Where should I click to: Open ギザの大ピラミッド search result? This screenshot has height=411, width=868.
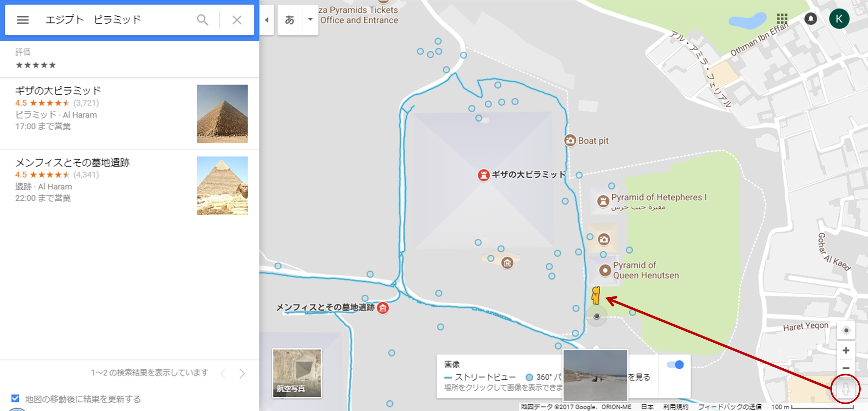129,114
